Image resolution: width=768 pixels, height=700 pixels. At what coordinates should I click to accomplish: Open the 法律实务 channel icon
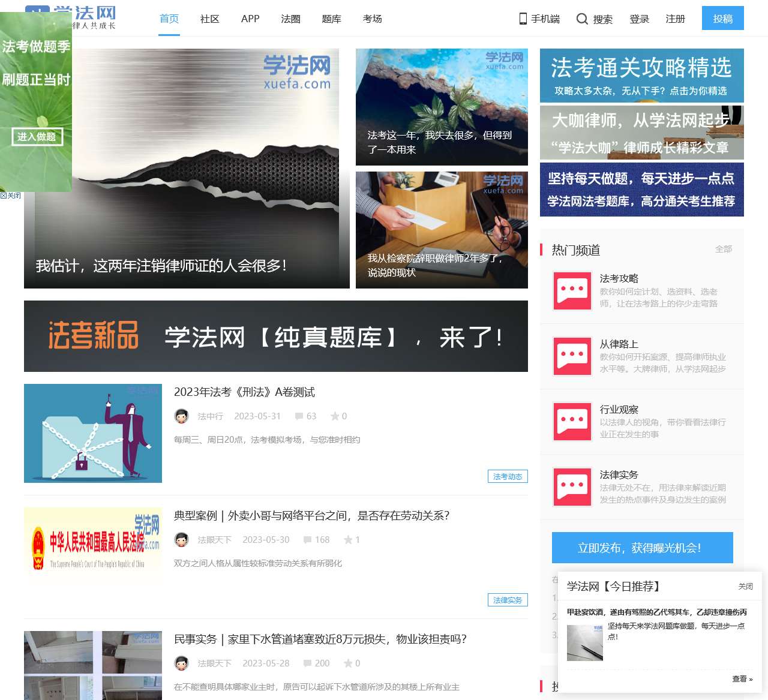[572, 486]
